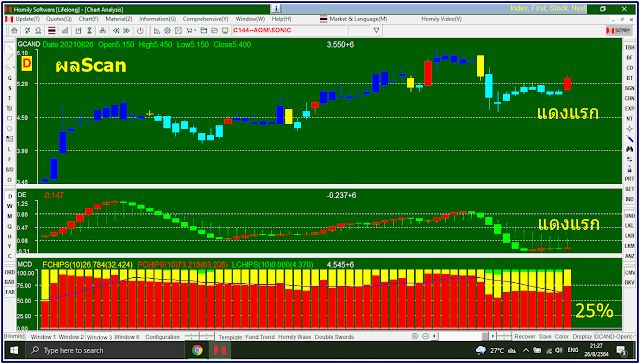The image size is (640, 364).
Task: Click the Recover button
Action: tap(524, 337)
